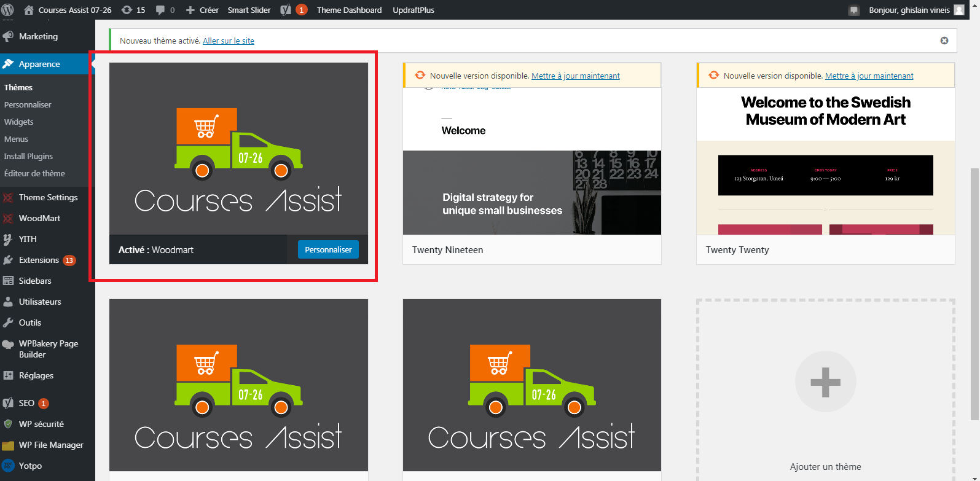Screen dimensions: 980x481
Task: Open the user avatar in the top bar
Action: point(959,10)
